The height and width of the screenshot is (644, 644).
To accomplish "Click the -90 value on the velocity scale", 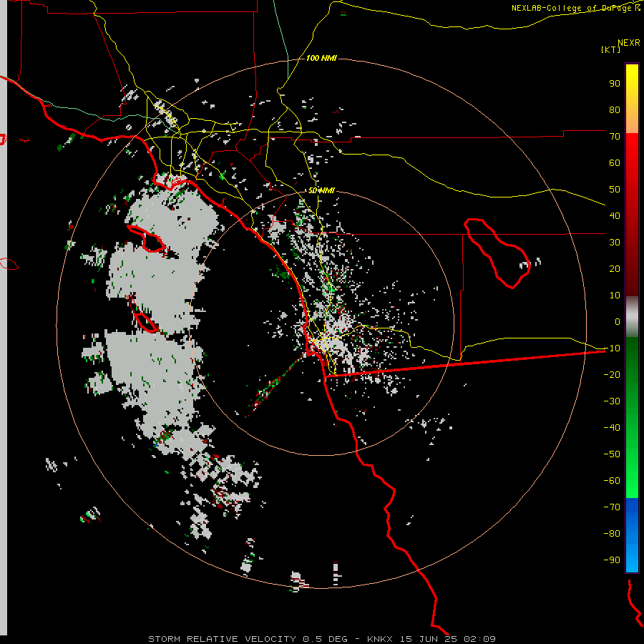I will [x=612, y=560].
